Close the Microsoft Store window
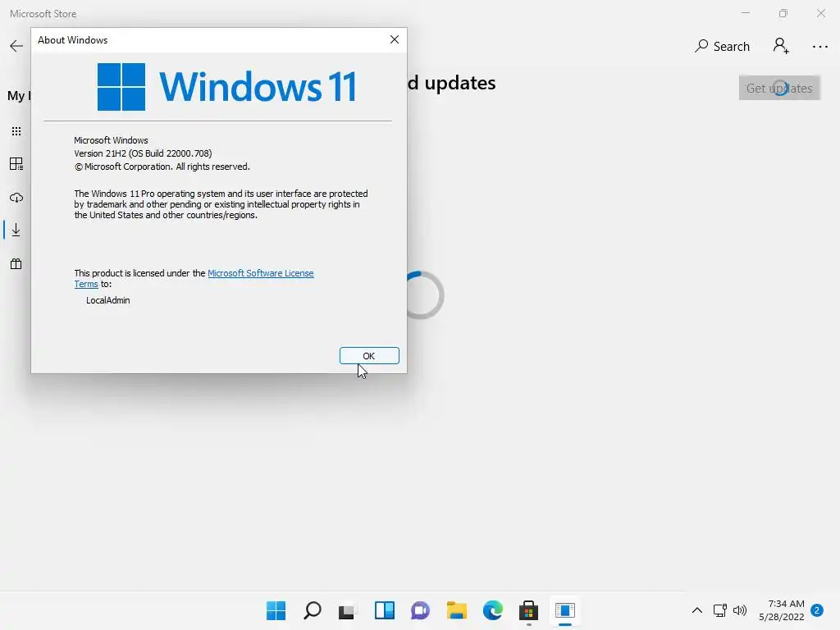 click(820, 13)
